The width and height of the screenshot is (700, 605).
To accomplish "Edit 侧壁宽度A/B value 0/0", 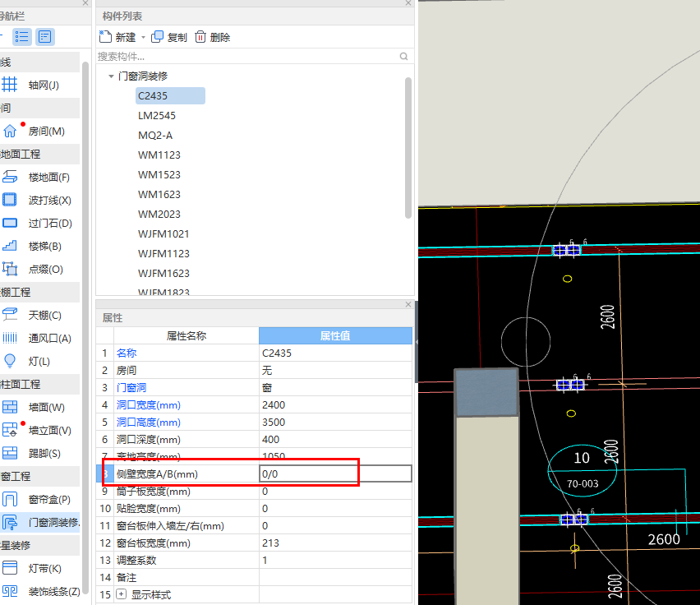I will pyautogui.click(x=335, y=473).
